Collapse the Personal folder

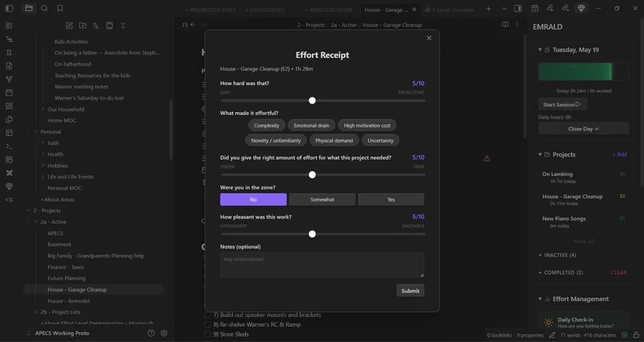(x=36, y=132)
